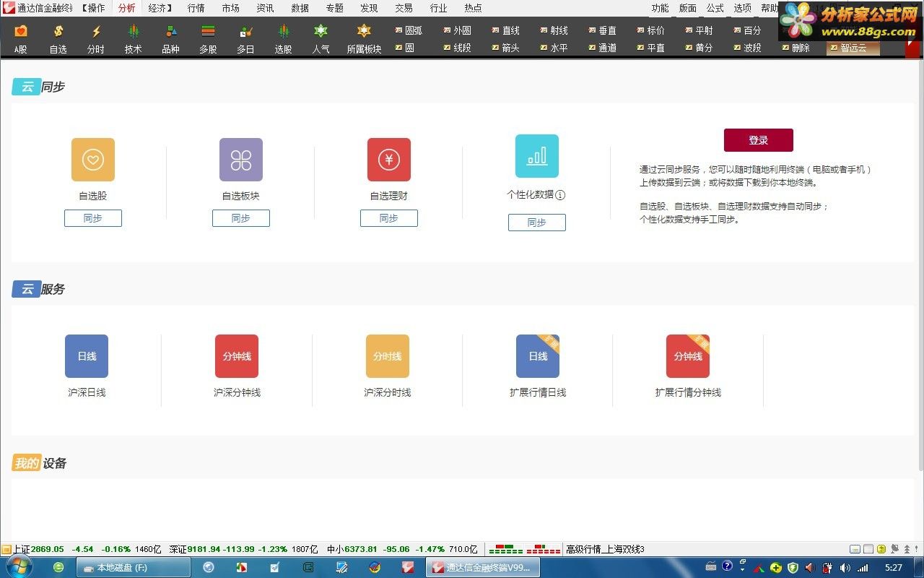Select the 多日 multi-day icon

tap(246, 39)
